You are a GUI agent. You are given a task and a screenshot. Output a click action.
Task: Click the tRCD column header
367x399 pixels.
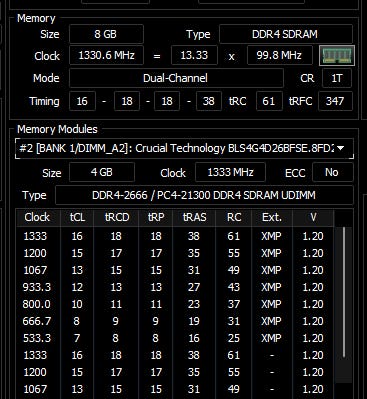click(116, 217)
